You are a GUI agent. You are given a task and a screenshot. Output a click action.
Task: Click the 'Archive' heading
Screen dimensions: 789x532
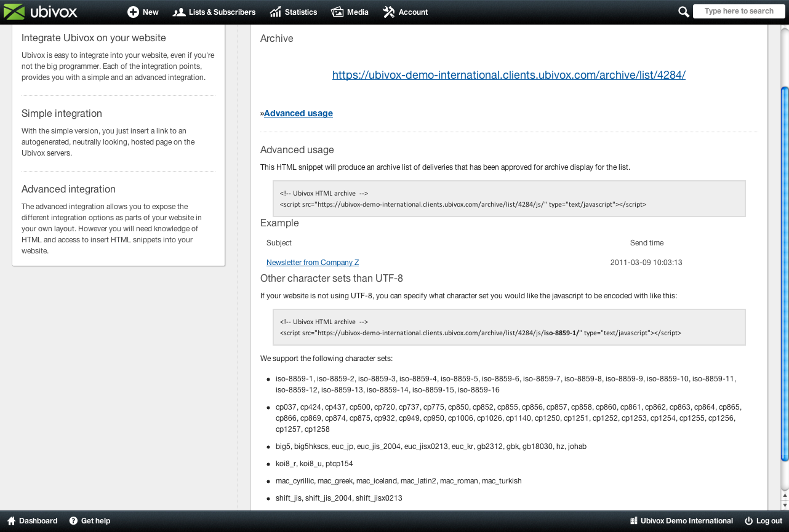pos(276,38)
